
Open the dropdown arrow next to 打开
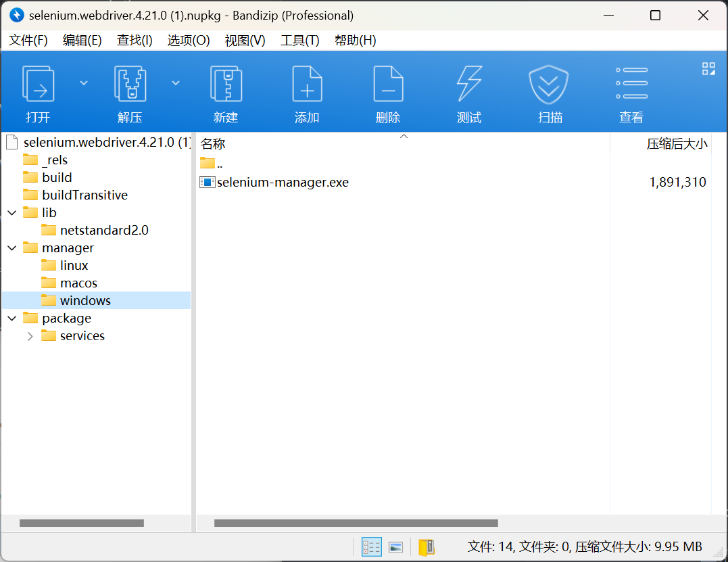(x=84, y=83)
